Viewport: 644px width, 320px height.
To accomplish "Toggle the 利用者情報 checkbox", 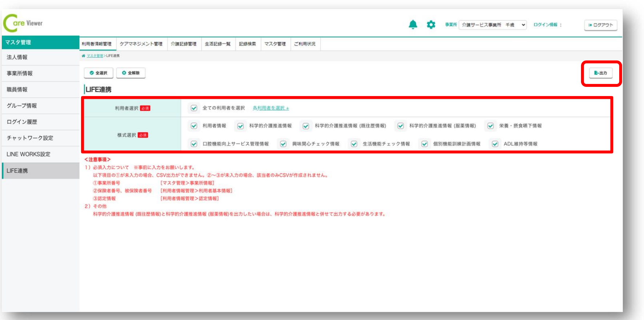I will point(194,126).
